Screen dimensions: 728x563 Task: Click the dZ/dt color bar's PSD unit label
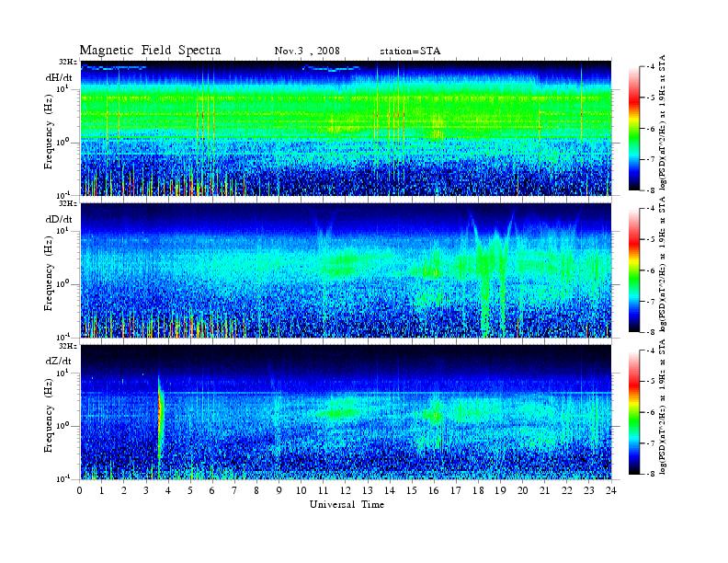[x=663, y=407]
